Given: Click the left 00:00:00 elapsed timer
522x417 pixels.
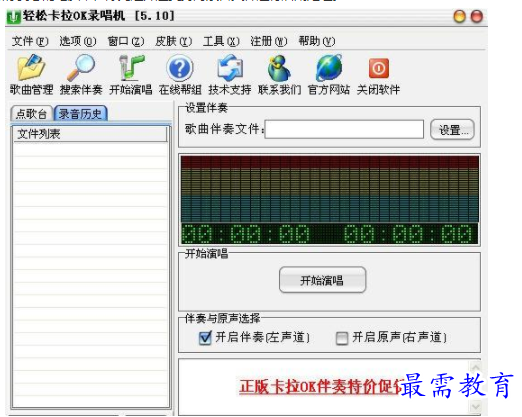Looking at the screenshot, I should [246, 234].
